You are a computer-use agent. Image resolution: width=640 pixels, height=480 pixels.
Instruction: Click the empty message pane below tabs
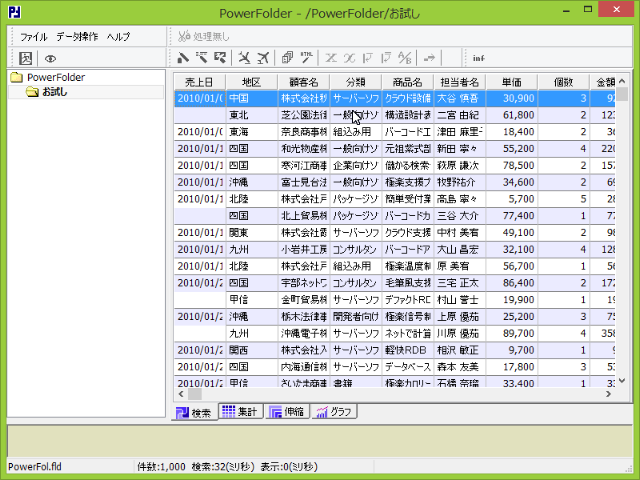coord(320,441)
